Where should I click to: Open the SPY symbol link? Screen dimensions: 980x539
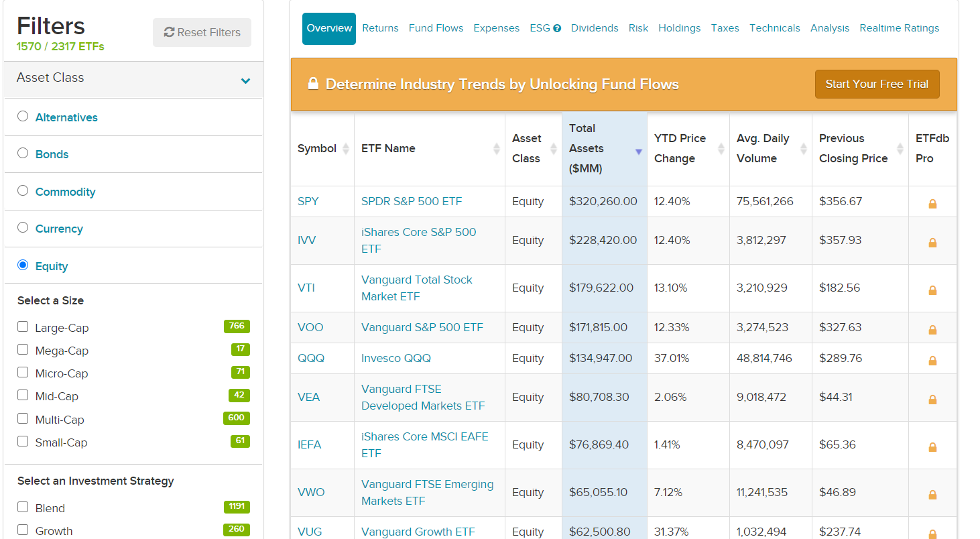pos(308,201)
